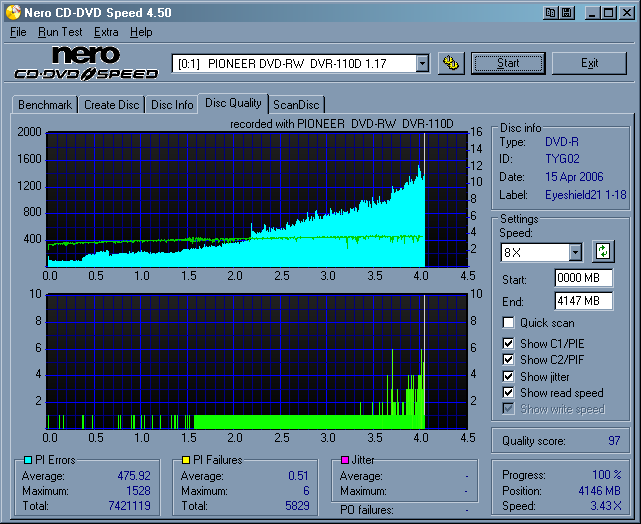Open the Extra menu
The width and height of the screenshot is (641, 524).
106,32
